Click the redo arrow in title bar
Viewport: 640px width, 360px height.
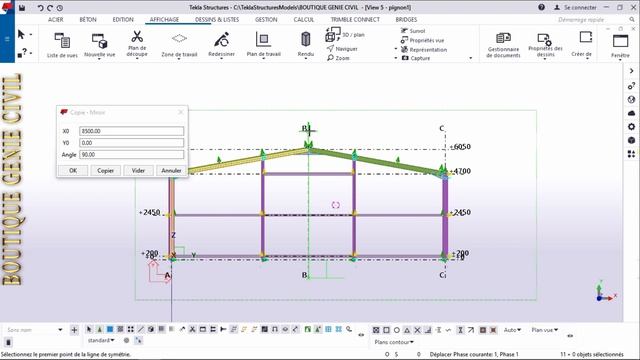(50, 8)
